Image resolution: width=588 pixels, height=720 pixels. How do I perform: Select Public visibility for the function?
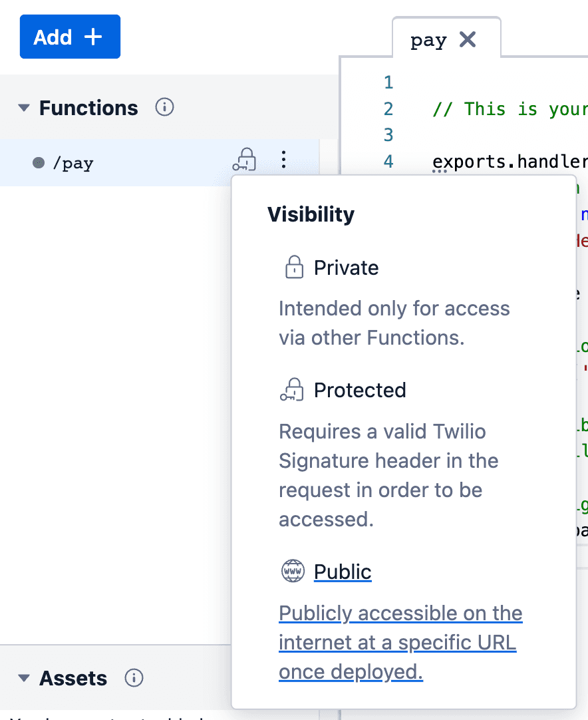coord(343,571)
